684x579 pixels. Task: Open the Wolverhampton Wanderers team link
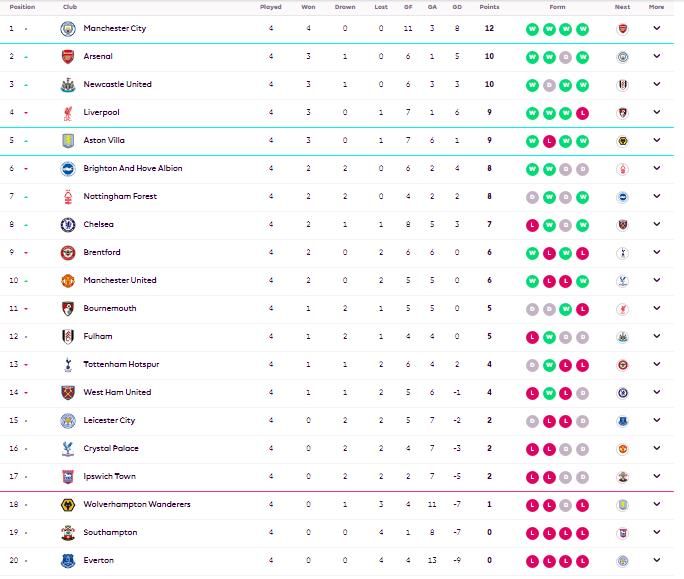point(136,504)
